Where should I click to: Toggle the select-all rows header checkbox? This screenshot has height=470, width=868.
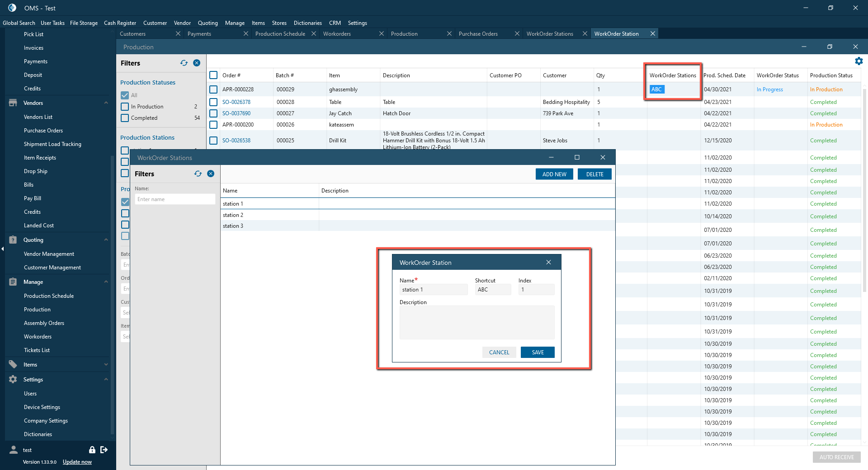coord(213,75)
